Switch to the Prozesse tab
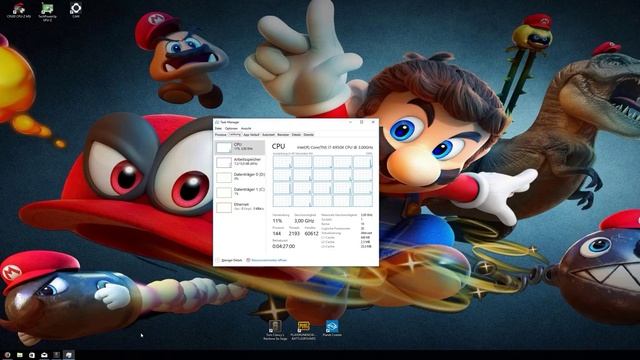 coord(220,134)
